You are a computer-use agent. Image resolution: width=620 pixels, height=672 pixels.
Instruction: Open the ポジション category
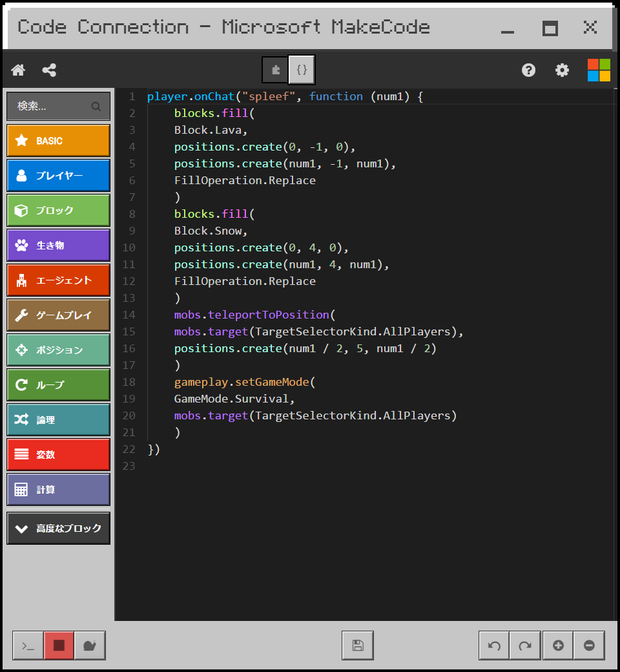58,350
